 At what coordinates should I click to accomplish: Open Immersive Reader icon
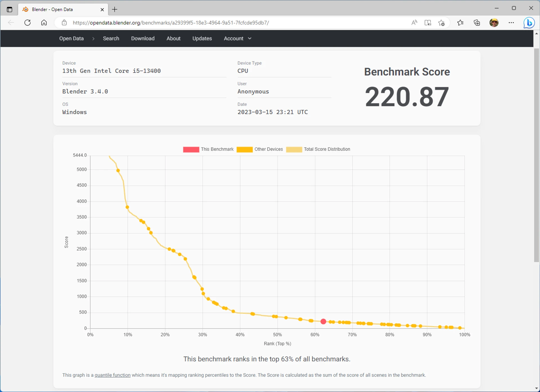(428, 23)
